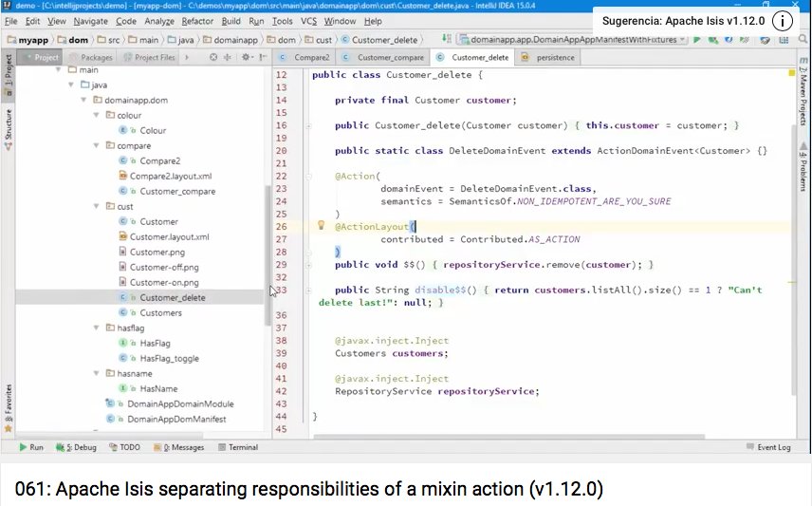812x506 pixels.
Task: Open the run configuration dropdown
Action: coord(573,40)
